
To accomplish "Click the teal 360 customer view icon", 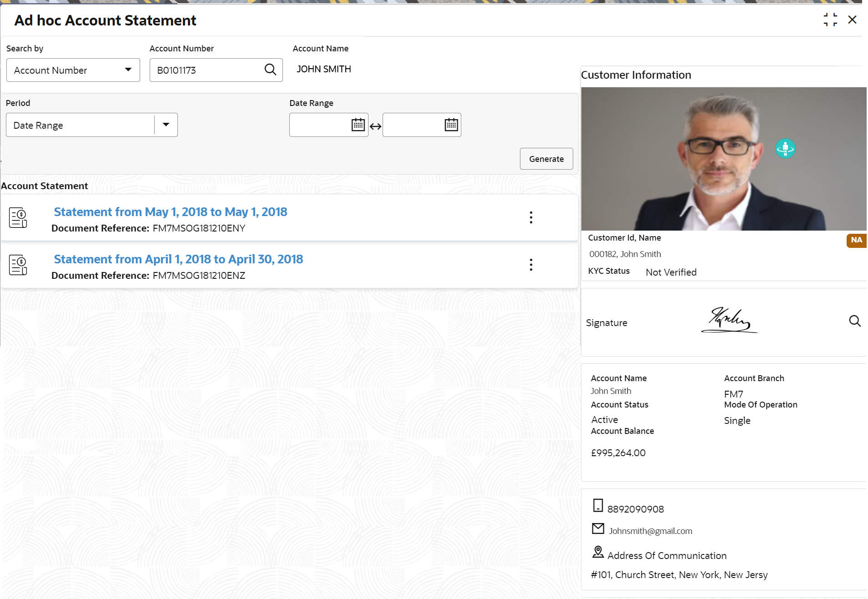I will click(785, 148).
